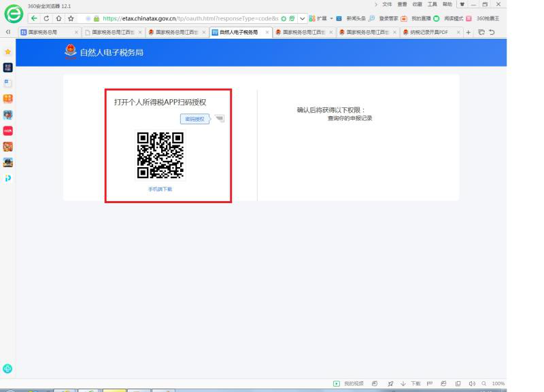Click the green lock security icon
Viewport: 544px width, 392px height.
pos(97,19)
